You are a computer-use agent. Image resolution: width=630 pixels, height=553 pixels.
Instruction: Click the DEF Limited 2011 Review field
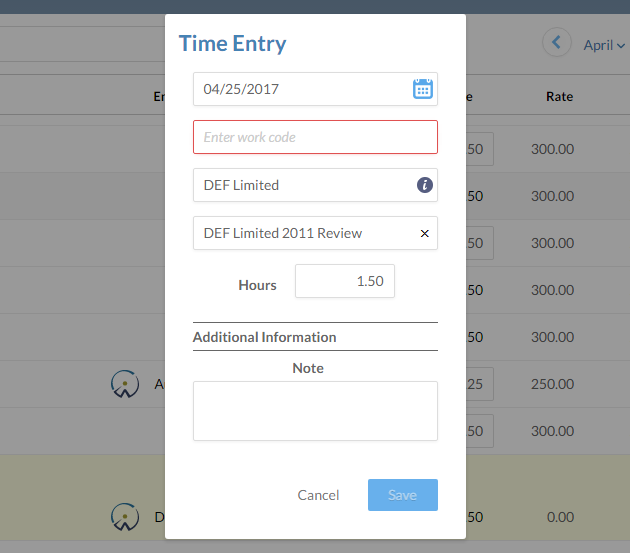300,233
